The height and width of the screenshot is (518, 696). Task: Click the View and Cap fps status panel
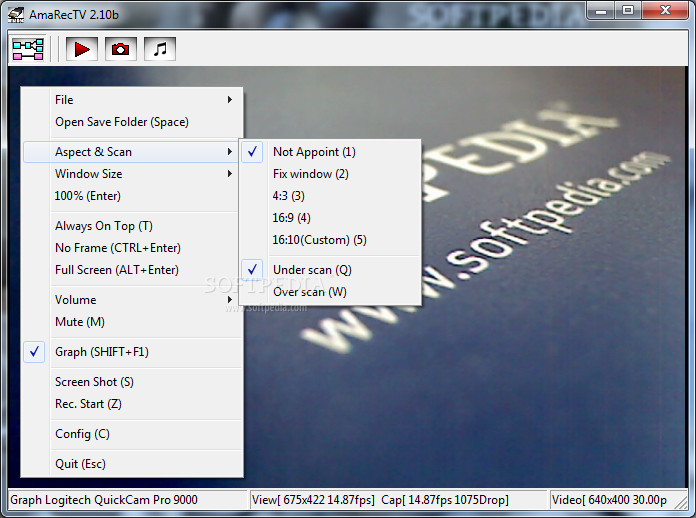pos(398,500)
